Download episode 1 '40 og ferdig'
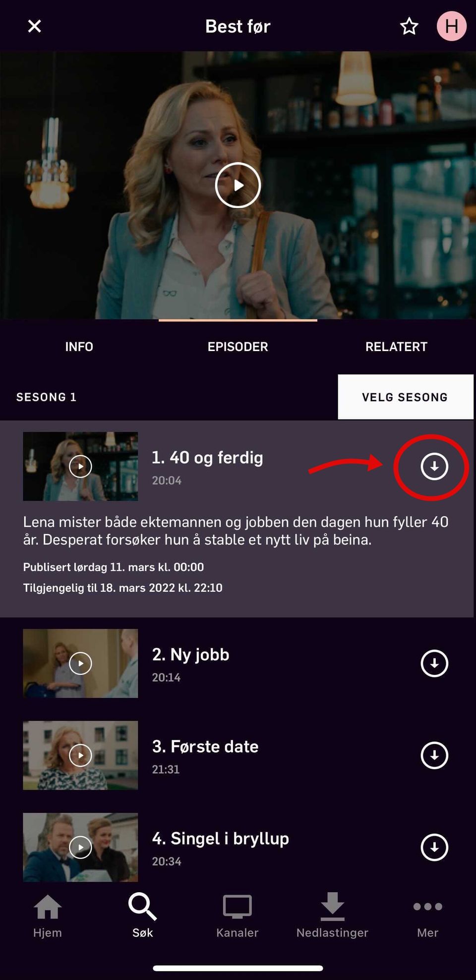Viewport: 476px width, 980px height. point(434,466)
